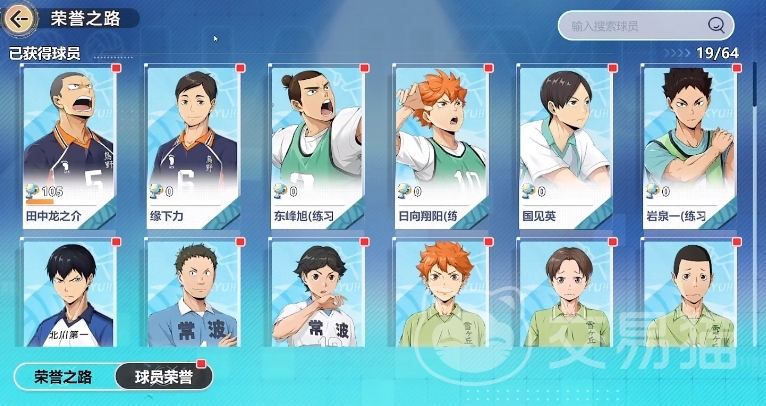The width and height of the screenshot is (766, 406).
Task: Click 田中龙之介's orange honor progress bar
Action: tap(40, 201)
